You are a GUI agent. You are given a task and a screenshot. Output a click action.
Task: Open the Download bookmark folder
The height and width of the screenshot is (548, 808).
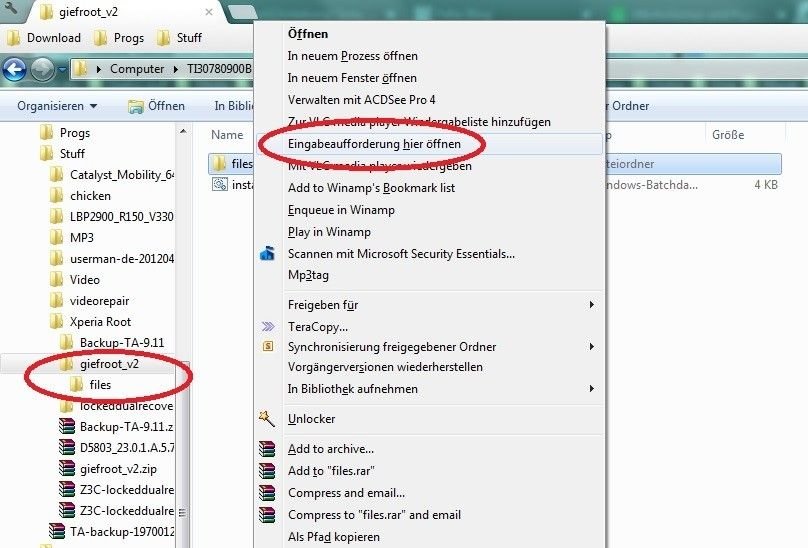pos(44,38)
